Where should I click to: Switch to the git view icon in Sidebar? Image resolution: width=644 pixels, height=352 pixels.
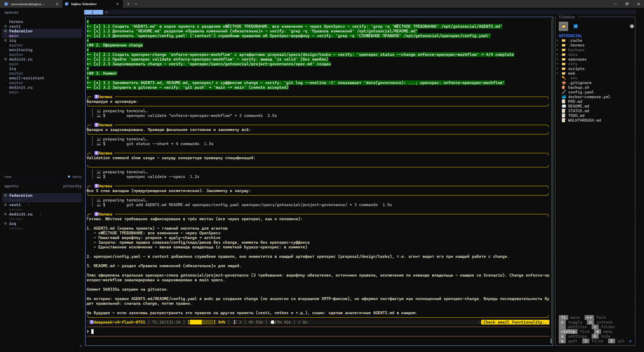576,26
